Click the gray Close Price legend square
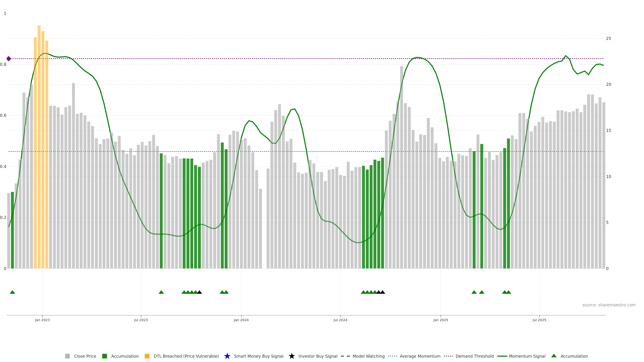The height and width of the screenshot is (362, 644). pos(67,356)
